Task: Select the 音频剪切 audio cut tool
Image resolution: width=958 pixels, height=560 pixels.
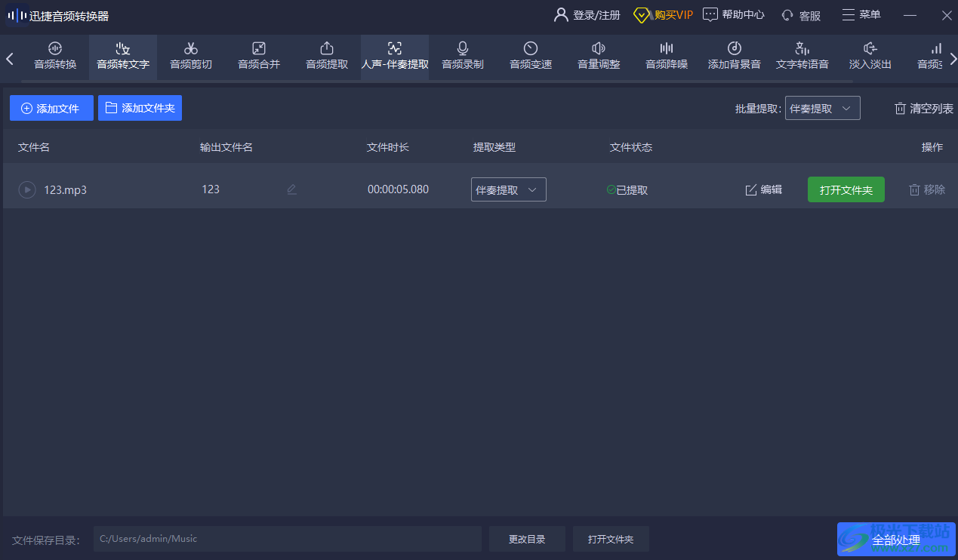Action: pos(191,57)
